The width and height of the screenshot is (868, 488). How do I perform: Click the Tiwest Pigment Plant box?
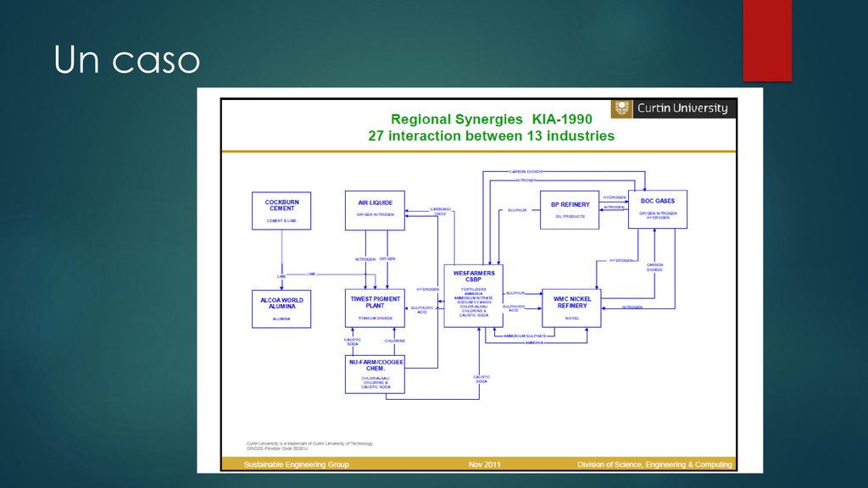click(x=375, y=308)
